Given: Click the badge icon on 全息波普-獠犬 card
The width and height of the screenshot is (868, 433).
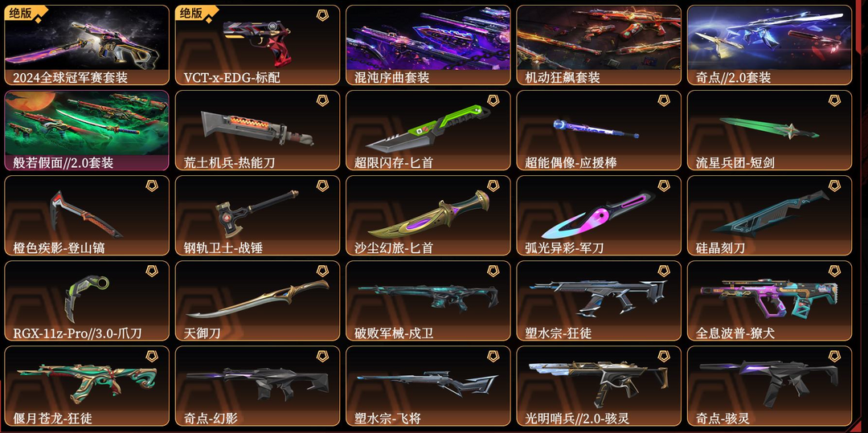Looking at the screenshot, I should click(834, 271).
